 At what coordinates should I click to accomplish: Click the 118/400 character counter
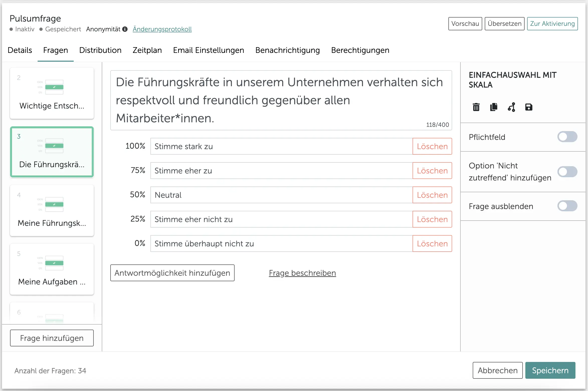pos(438,125)
